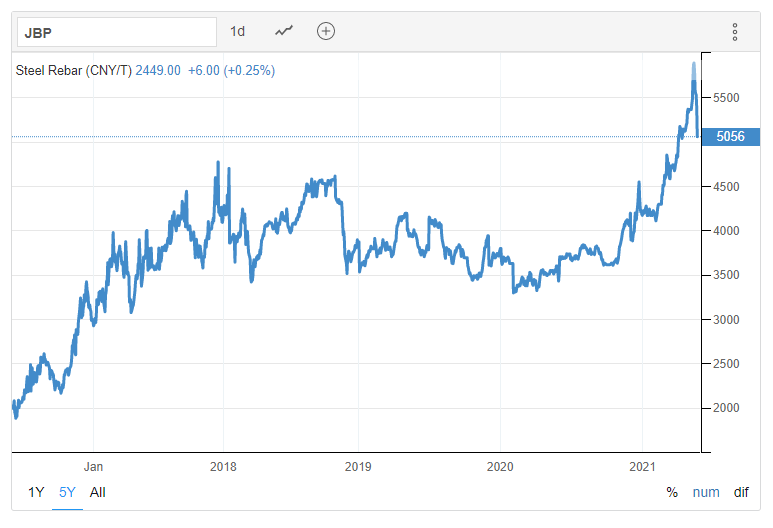Click the 2449.00 legend price value
The image size is (773, 528).
(158, 70)
